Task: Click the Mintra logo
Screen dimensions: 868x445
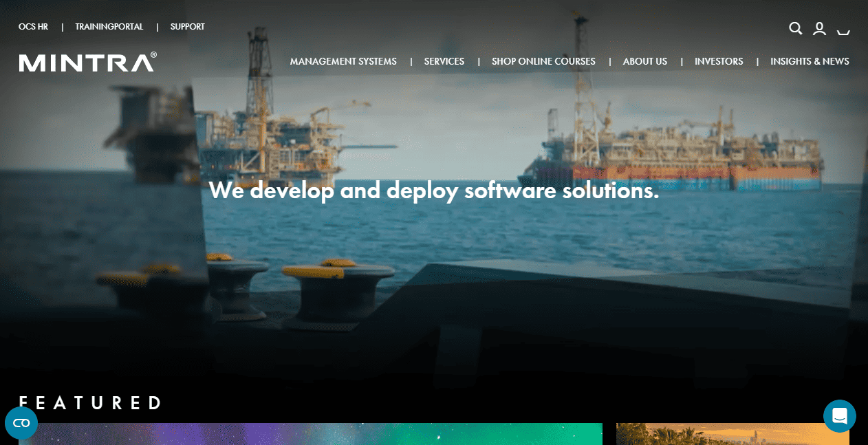Action: tap(88, 62)
